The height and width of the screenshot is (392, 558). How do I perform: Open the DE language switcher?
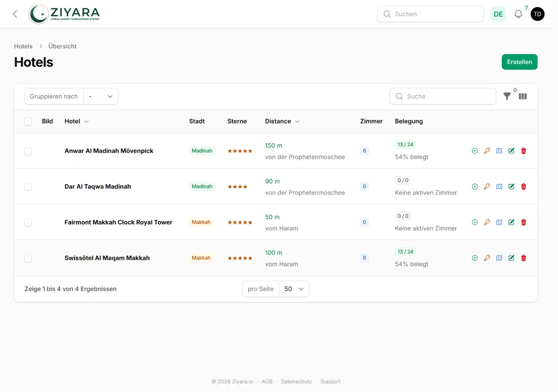click(x=498, y=14)
